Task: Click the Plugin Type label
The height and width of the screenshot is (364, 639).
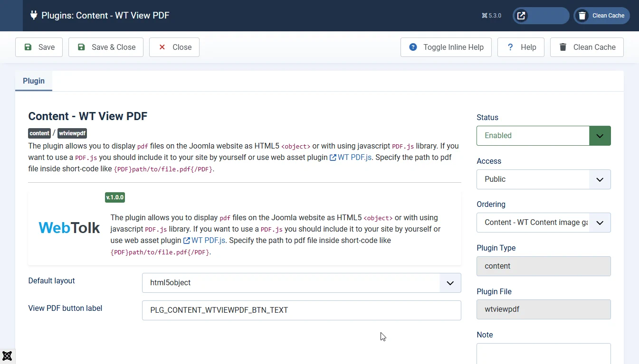Action: tap(496, 248)
